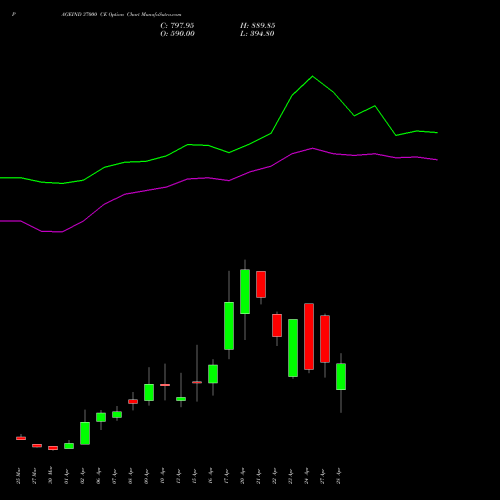Click the peak of the green indicator line
The image size is (500, 500).
(312, 76)
